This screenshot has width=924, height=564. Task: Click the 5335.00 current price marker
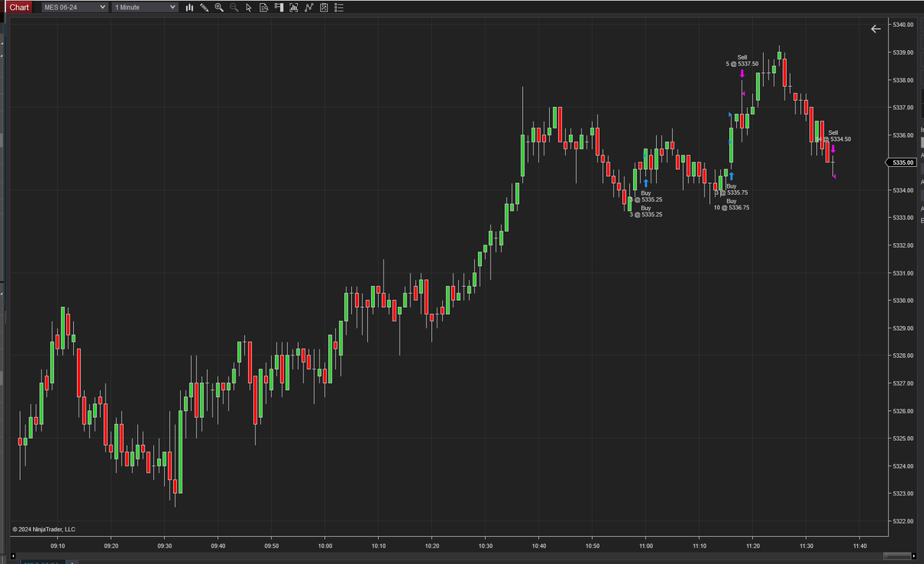tap(902, 162)
